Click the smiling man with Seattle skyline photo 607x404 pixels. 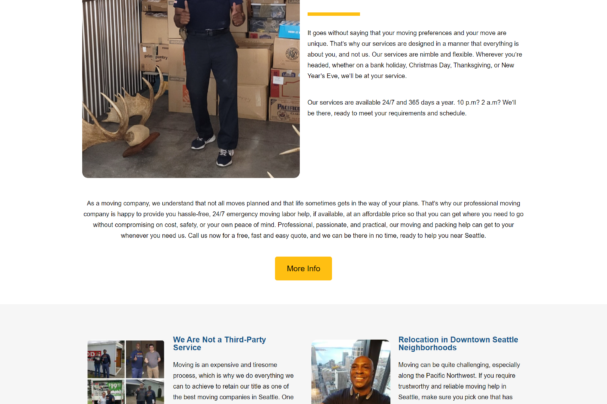pos(350,372)
